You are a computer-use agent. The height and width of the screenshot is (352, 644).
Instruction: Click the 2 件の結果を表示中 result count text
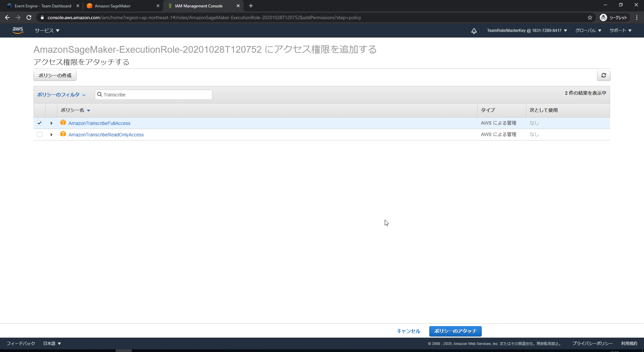pyautogui.click(x=586, y=93)
